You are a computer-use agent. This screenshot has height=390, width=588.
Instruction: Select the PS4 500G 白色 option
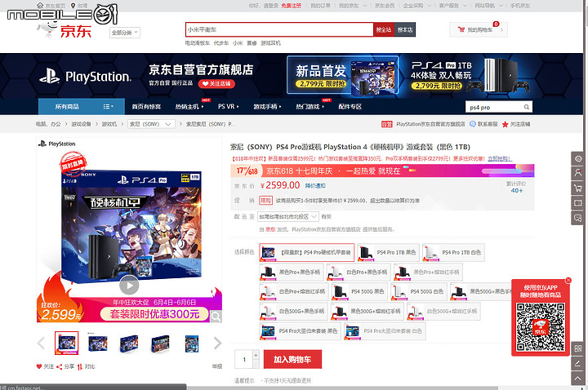coord(418,291)
